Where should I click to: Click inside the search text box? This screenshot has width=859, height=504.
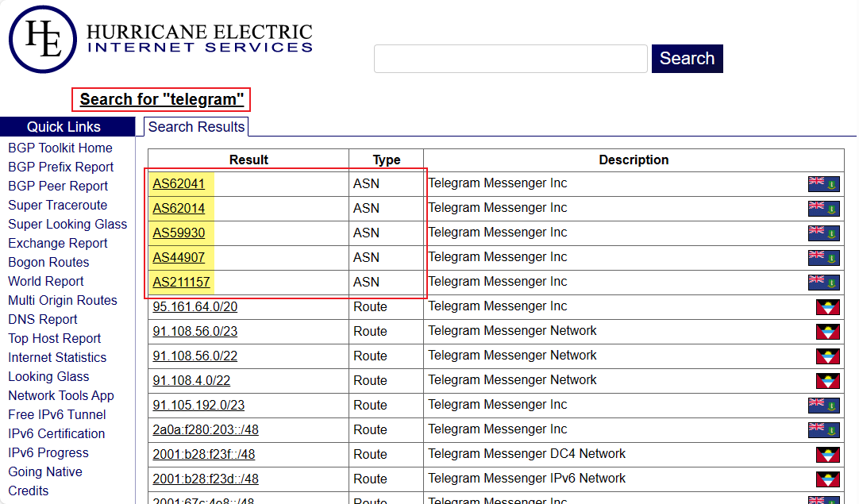pyautogui.click(x=510, y=59)
